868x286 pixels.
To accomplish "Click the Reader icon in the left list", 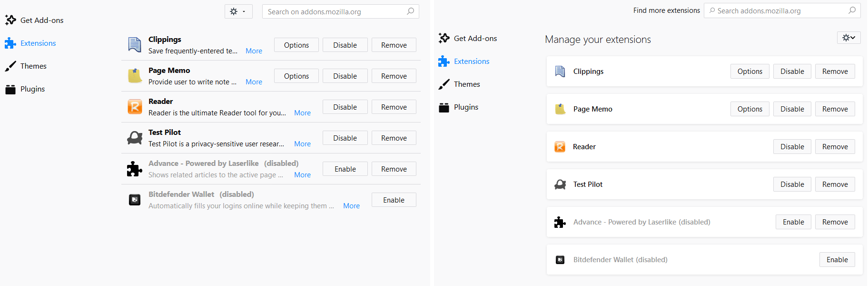I will point(135,107).
